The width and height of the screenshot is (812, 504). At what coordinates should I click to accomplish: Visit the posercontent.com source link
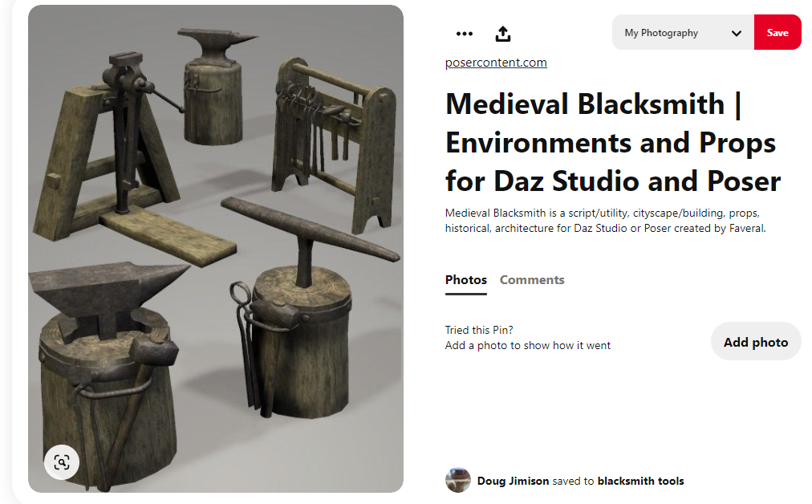[496, 63]
